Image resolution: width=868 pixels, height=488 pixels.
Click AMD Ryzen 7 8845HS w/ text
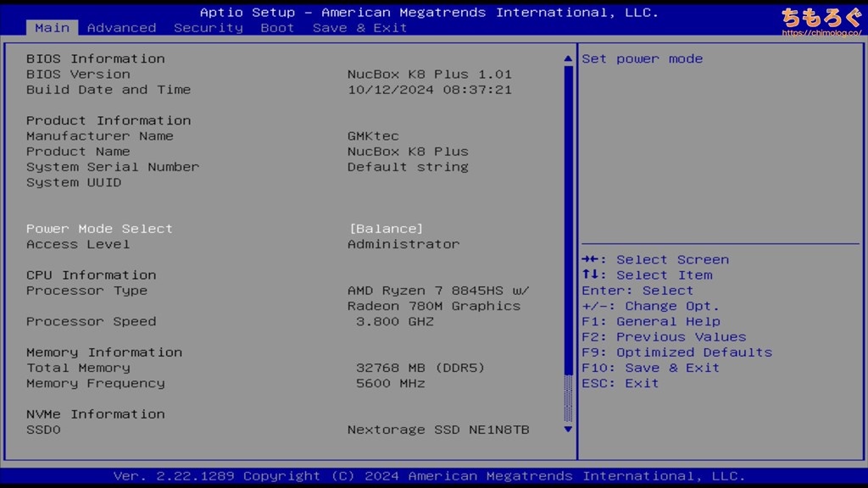pyautogui.click(x=438, y=291)
